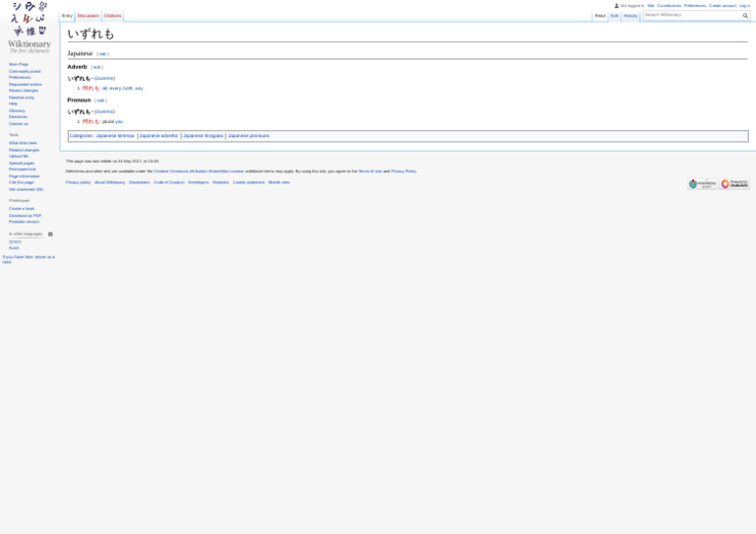756x534 pixels.
Task: Open the Edit tab
Action: tap(614, 16)
